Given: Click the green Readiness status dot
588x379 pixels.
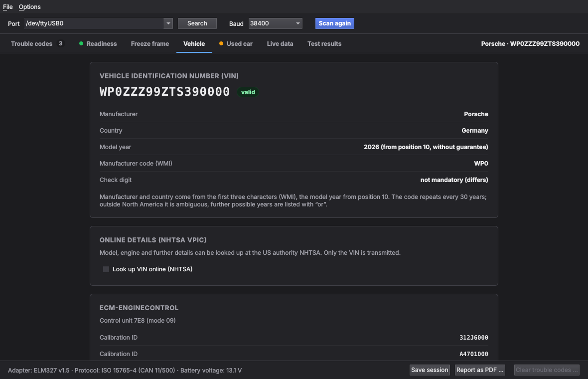Looking at the screenshot, I should [x=81, y=43].
